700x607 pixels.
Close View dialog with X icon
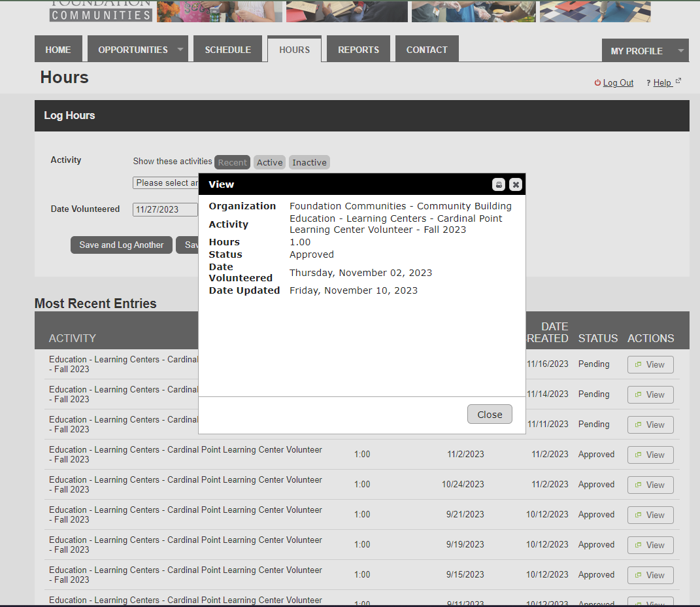[x=516, y=184]
